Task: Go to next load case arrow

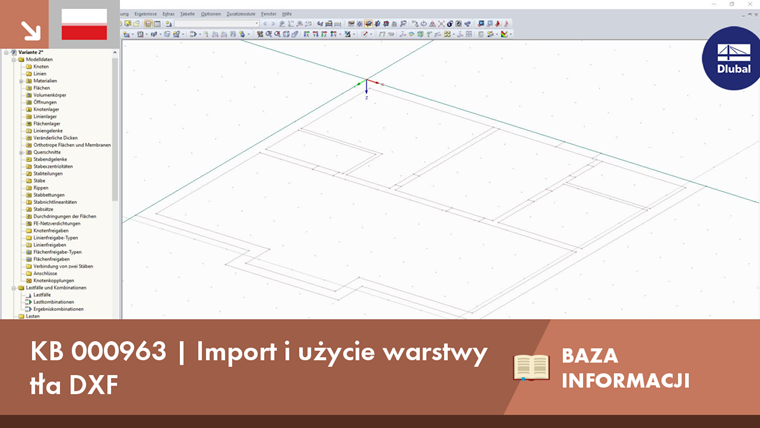Action: (273, 24)
